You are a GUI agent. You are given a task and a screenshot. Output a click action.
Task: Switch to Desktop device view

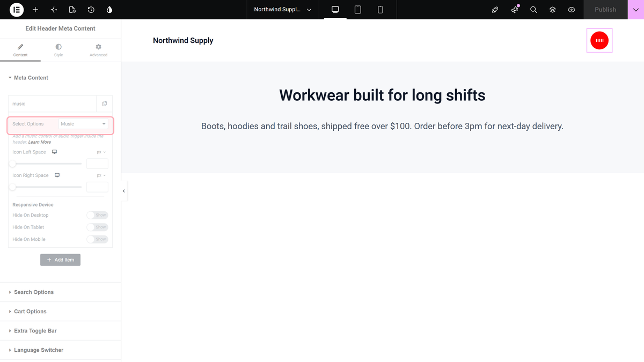pyautogui.click(x=335, y=10)
